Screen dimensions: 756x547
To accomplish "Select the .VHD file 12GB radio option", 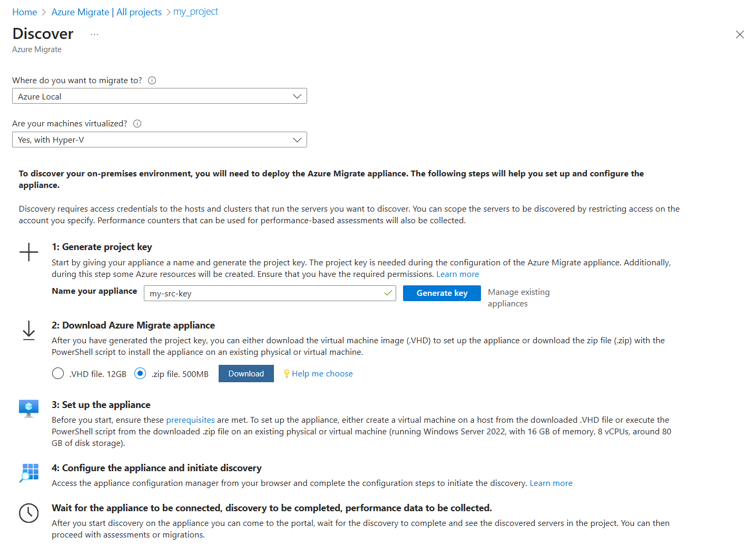I will pos(58,374).
